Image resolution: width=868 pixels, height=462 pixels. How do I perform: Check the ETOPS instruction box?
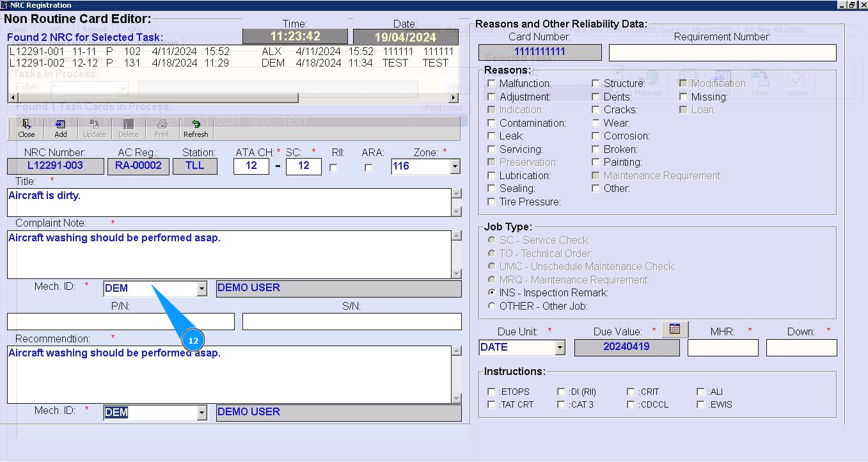pyautogui.click(x=491, y=392)
